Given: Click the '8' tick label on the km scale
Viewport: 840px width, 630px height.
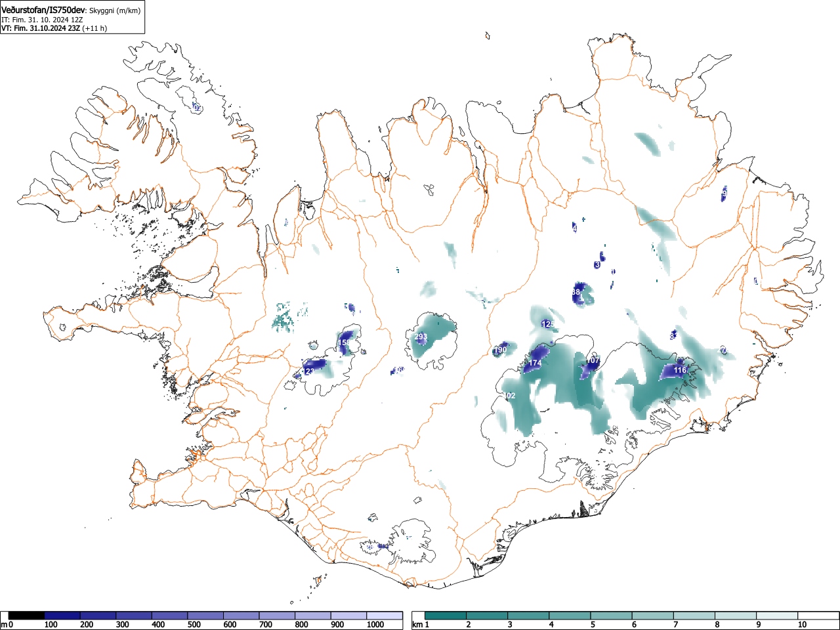Looking at the screenshot, I should [x=716, y=625].
